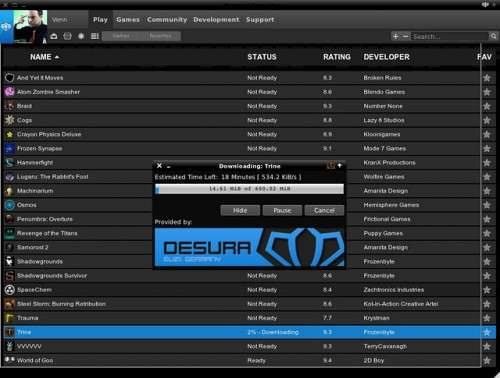Open the Venn user menu
The width and height of the screenshot is (500, 378).
pyautogui.click(x=59, y=20)
